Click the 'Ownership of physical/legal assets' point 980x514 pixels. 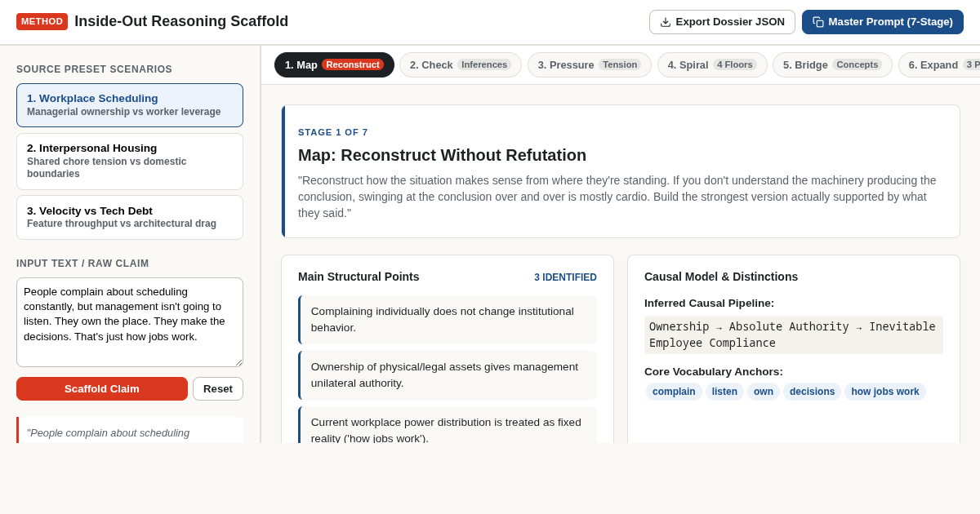pyautogui.click(x=448, y=375)
